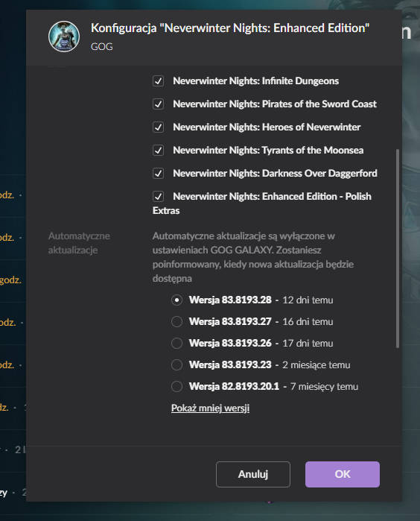Viewport: 420px width, 521px height.
Task: Click 'Pokaż mniej wersji' link
Action: [210, 408]
